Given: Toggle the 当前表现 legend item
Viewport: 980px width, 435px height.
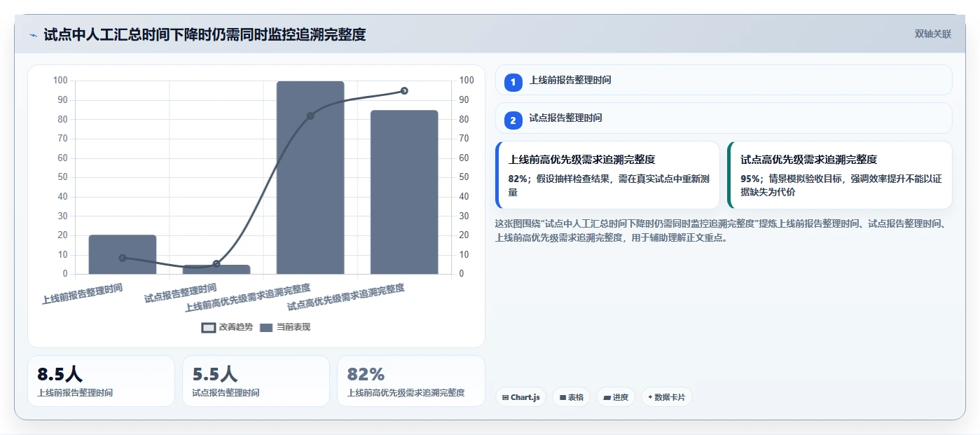Looking at the screenshot, I should click(285, 327).
